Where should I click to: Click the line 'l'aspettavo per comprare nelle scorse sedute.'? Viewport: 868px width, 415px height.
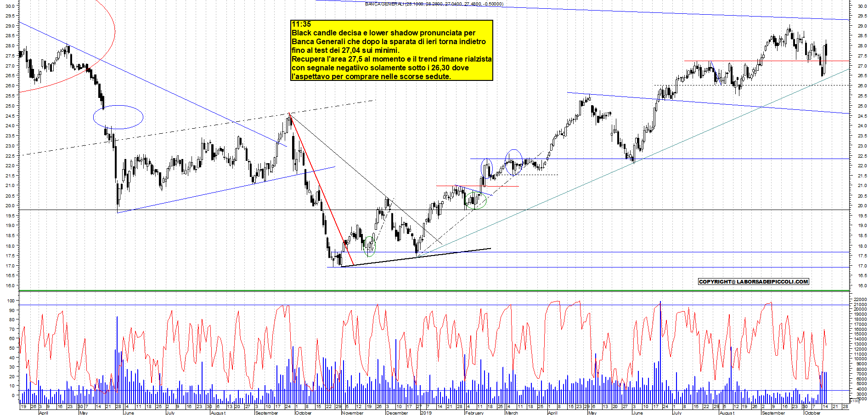coord(371,77)
